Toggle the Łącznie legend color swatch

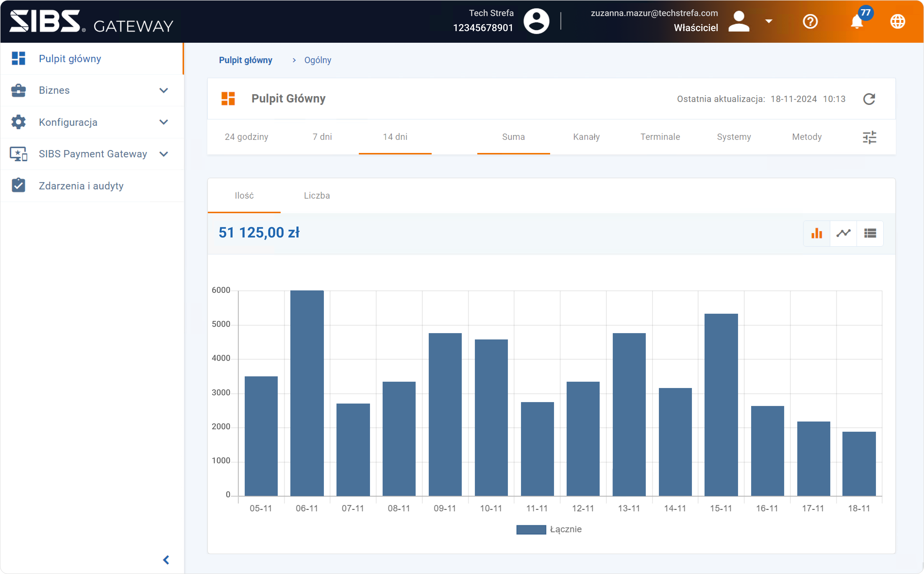(x=531, y=529)
